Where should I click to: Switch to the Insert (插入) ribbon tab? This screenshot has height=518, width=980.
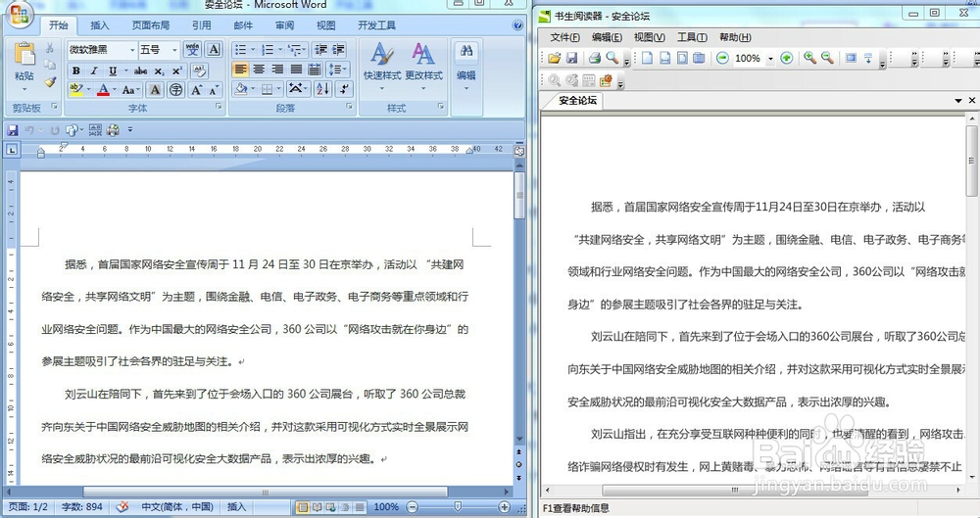[x=99, y=25]
